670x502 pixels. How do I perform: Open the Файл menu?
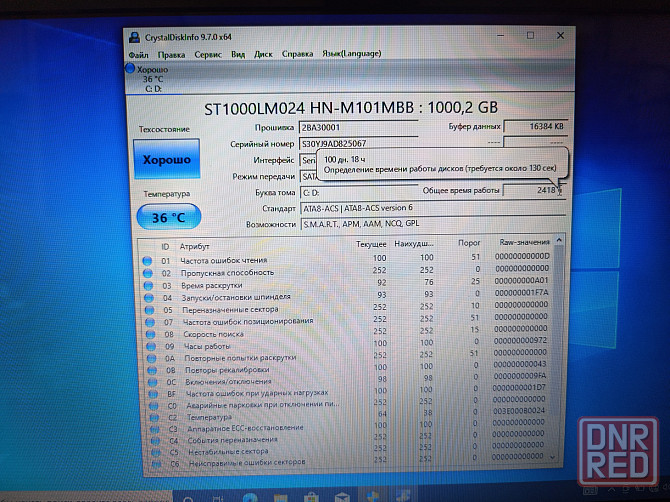tap(138, 55)
